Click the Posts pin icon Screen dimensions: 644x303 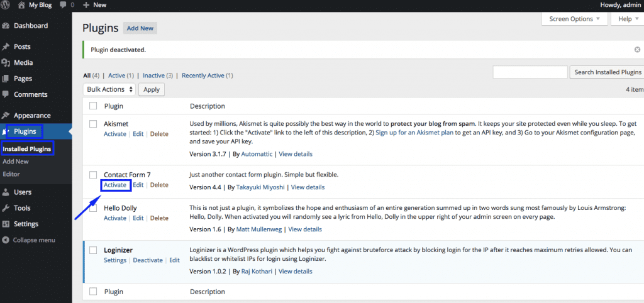pyautogui.click(x=6, y=47)
